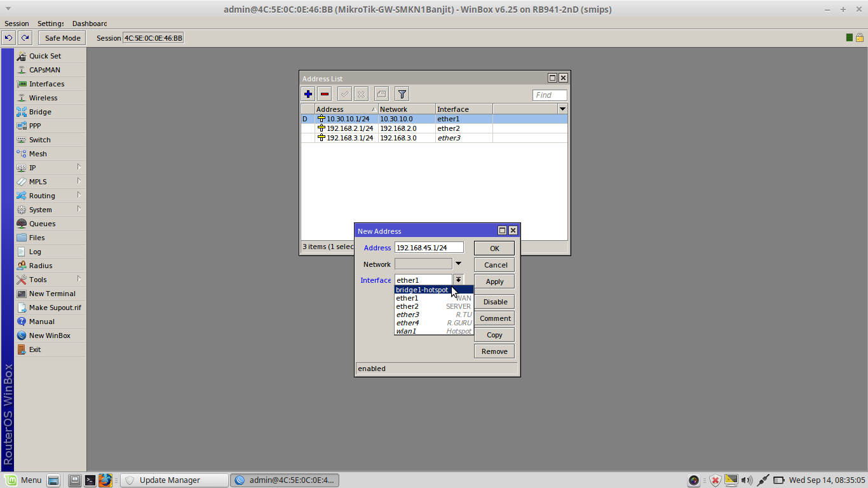Select wlan1 Hotspot from interface list
This screenshot has width=868, height=488.
tap(434, 331)
